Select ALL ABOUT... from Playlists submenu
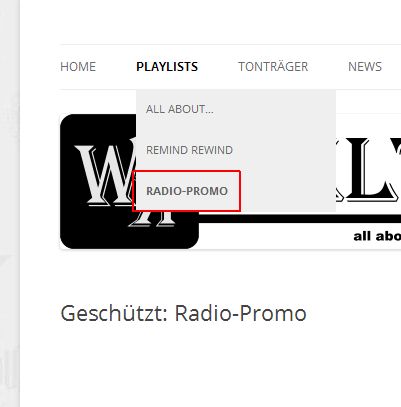Image resolution: width=401 pixels, height=407 pixels. [180, 109]
